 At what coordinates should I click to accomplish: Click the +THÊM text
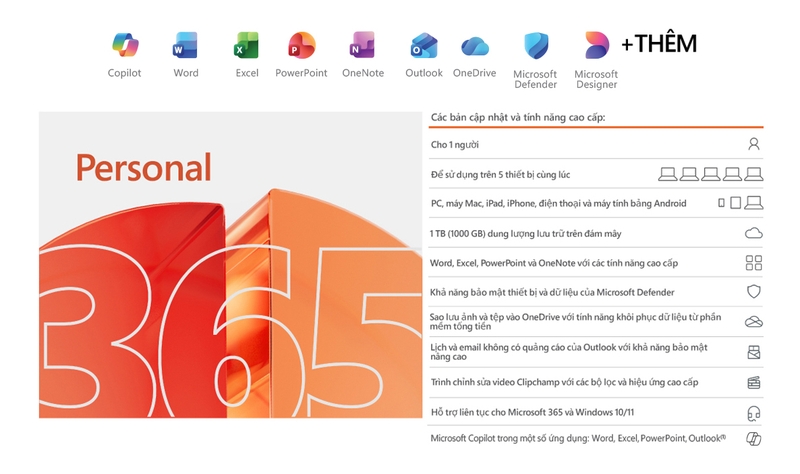point(659,43)
